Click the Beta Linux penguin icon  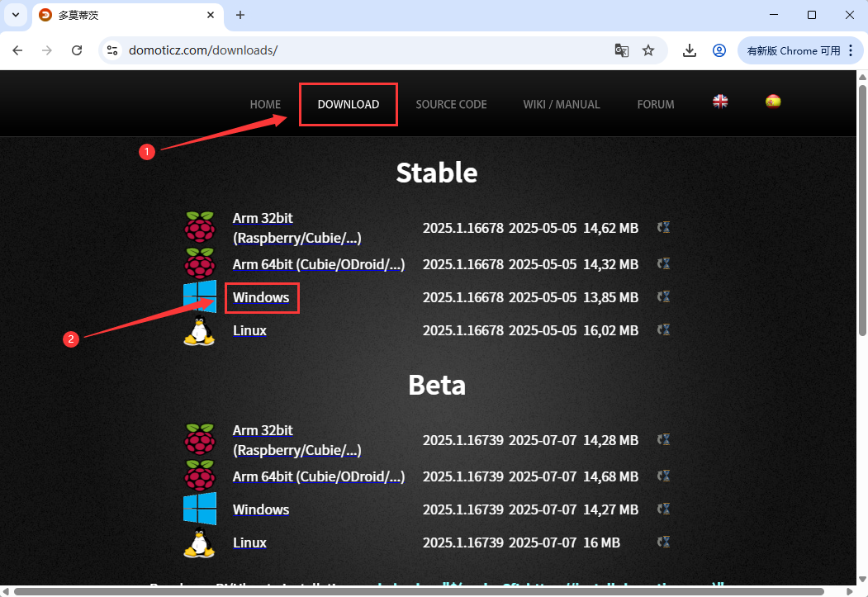point(199,543)
